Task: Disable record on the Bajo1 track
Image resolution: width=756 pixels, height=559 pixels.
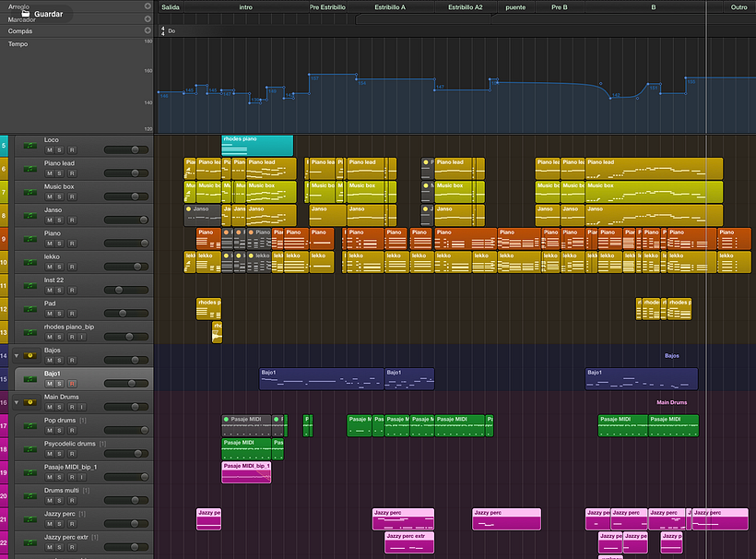Action: (x=72, y=384)
